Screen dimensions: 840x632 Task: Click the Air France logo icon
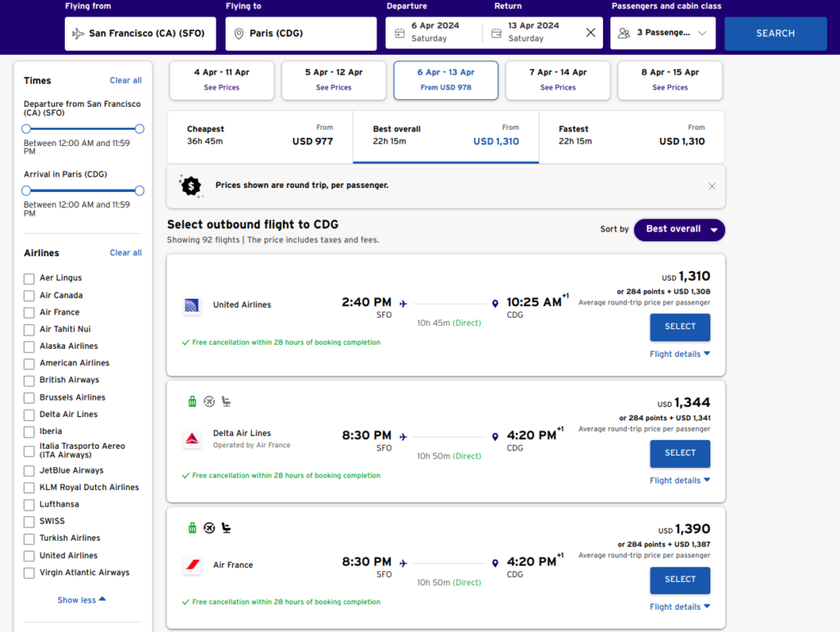coord(191,566)
